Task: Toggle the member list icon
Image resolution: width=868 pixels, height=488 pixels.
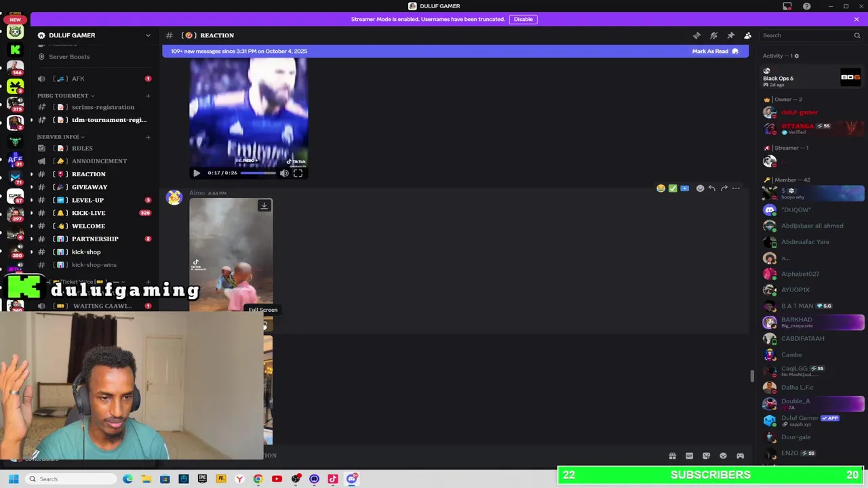Action: coord(747,35)
